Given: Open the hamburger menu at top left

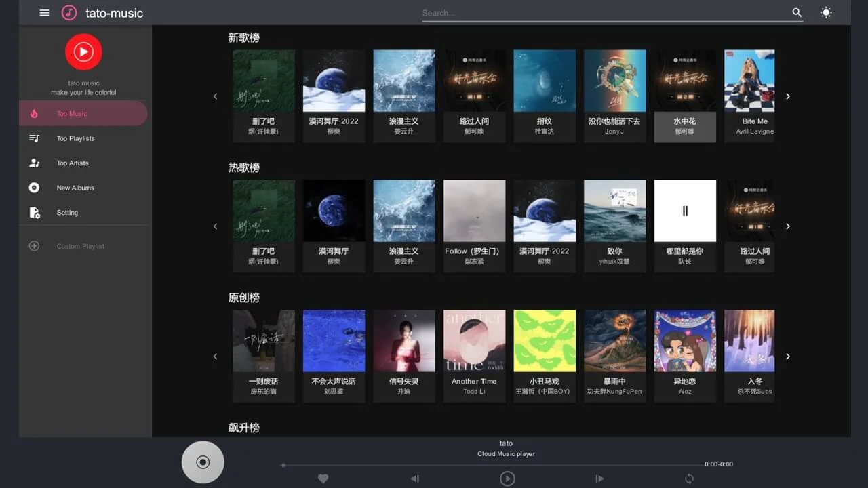Looking at the screenshot, I should (x=44, y=12).
